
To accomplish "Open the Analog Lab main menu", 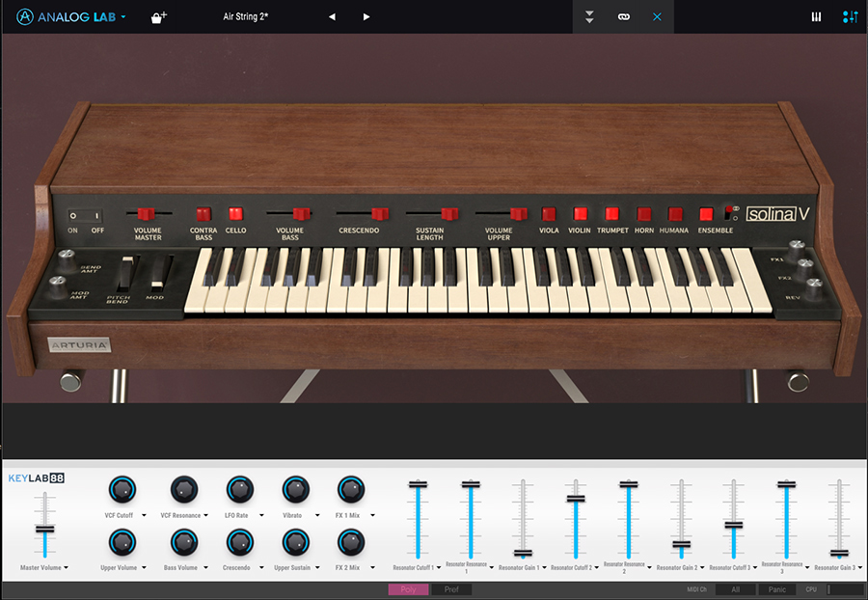I will 70,16.
